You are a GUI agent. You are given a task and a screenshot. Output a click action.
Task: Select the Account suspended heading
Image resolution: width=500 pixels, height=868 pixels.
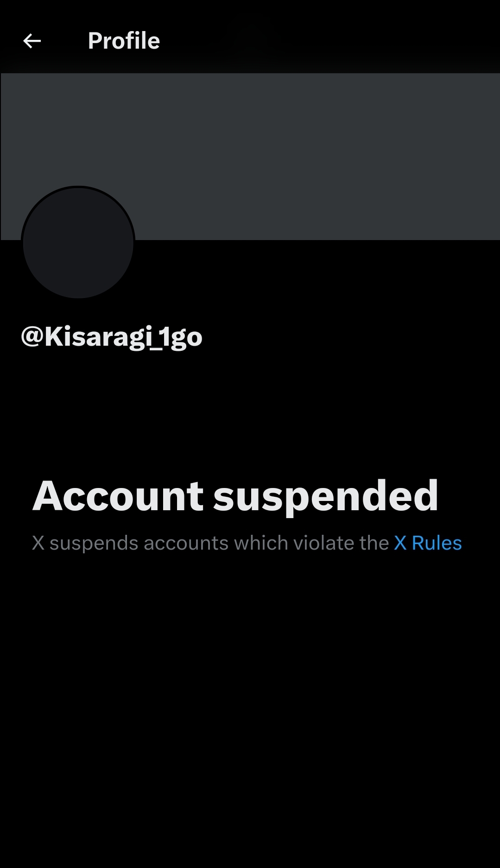pos(235,496)
